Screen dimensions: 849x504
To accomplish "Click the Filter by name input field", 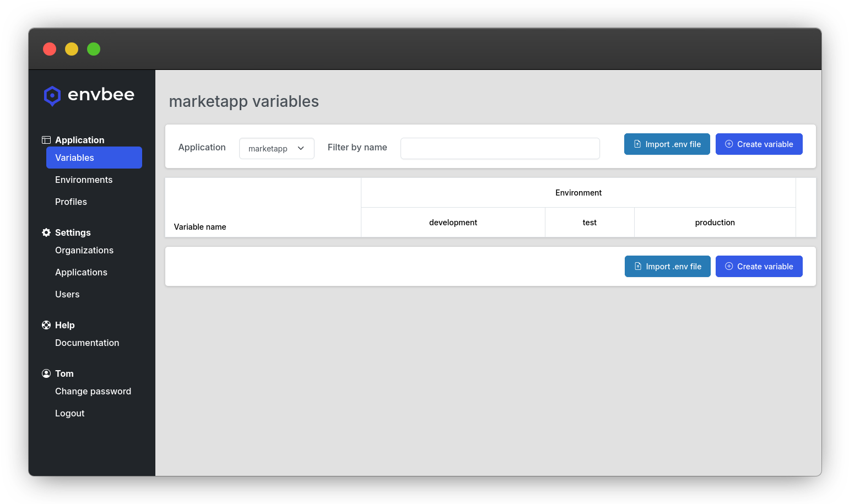I will 500,148.
